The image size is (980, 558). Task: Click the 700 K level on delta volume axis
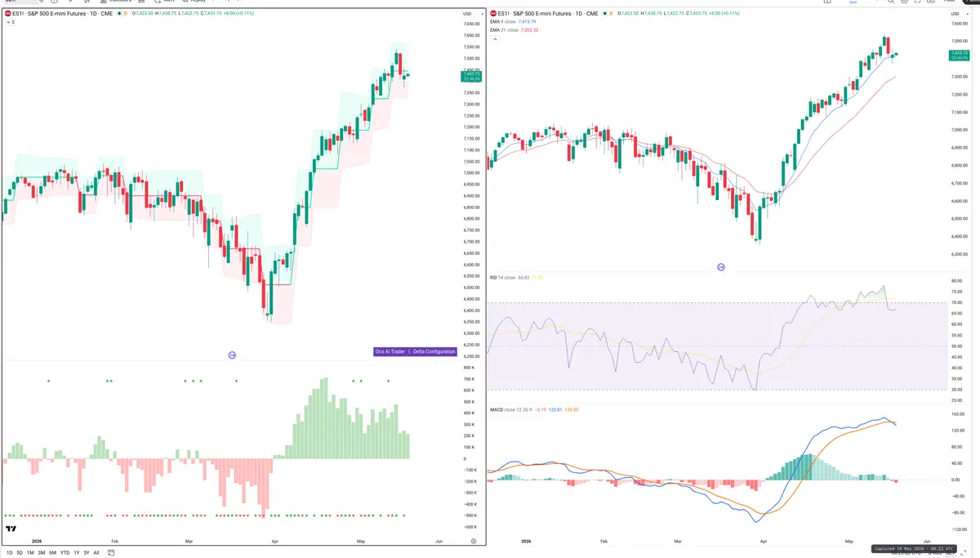point(469,379)
